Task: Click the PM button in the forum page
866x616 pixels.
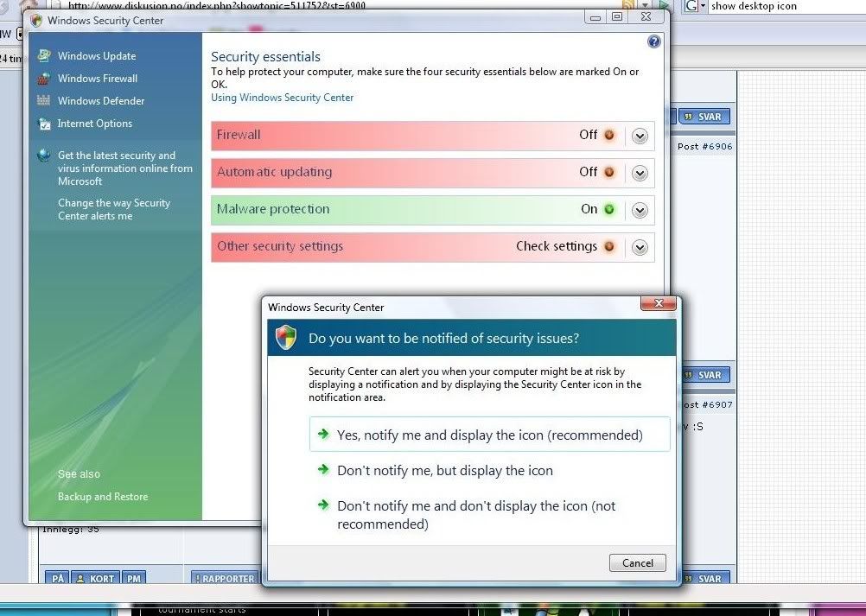Action: [134, 578]
